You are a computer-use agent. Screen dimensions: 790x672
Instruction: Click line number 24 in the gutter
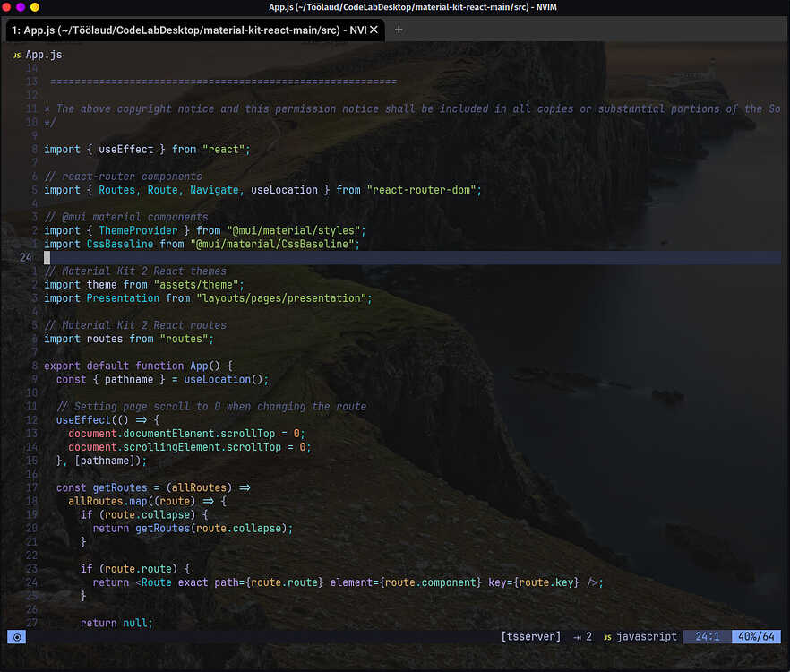[25, 257]
